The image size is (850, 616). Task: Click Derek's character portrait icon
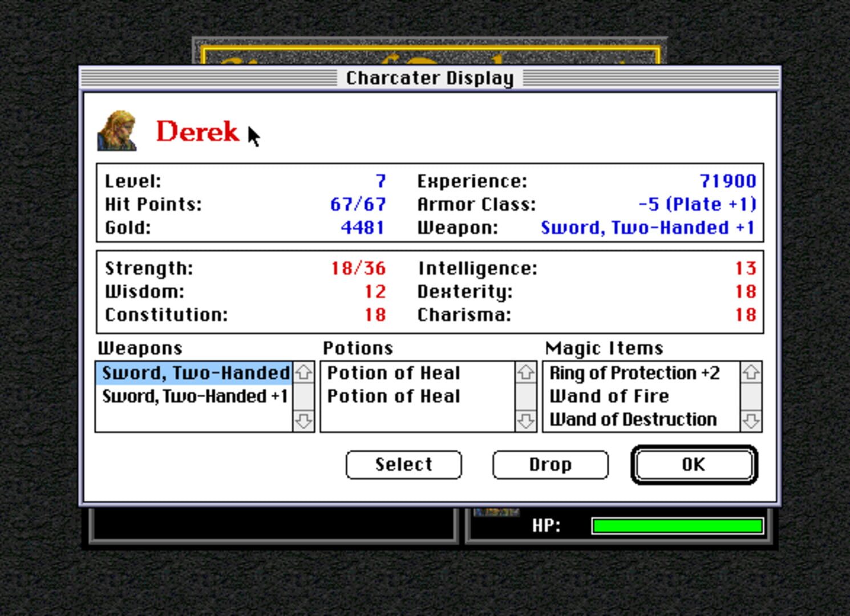click(119, 130)
